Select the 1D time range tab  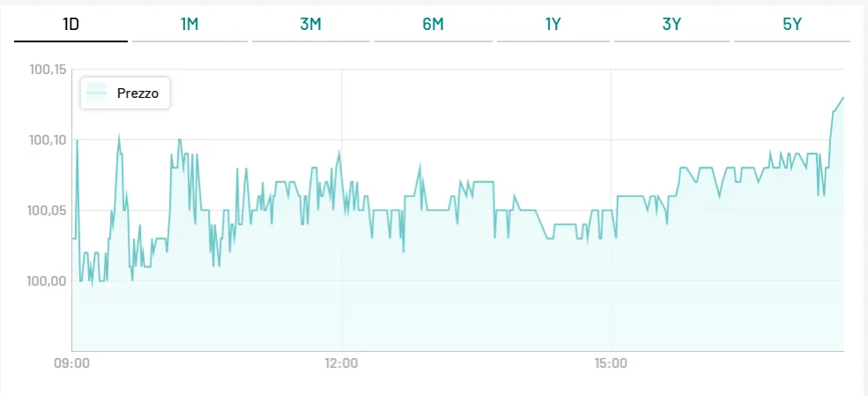[x=70, y=25]
